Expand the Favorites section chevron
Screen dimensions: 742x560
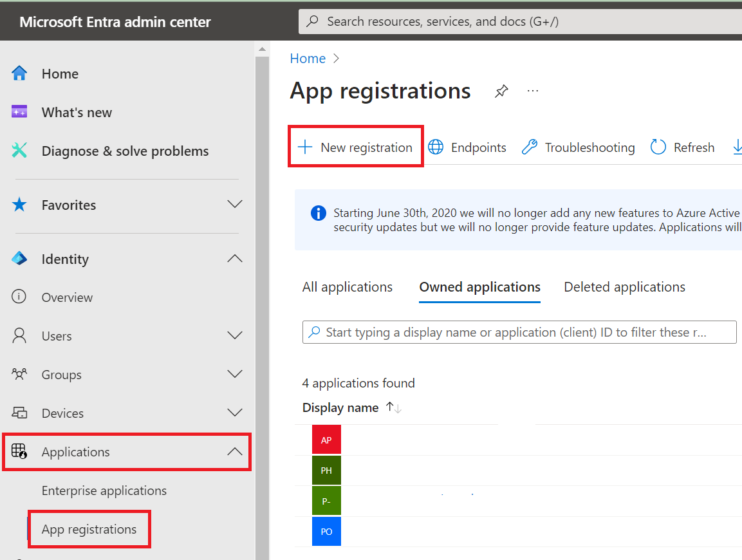click(x=235, y=205)
